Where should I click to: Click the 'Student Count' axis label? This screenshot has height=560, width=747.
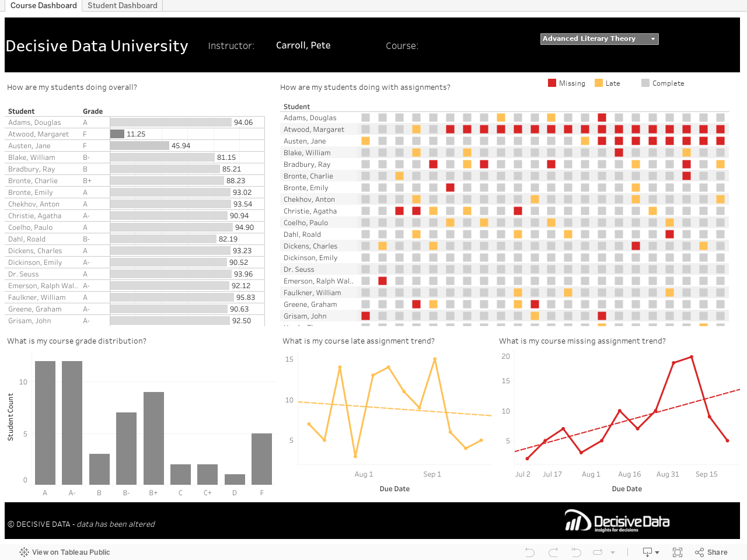click(11, 416)
